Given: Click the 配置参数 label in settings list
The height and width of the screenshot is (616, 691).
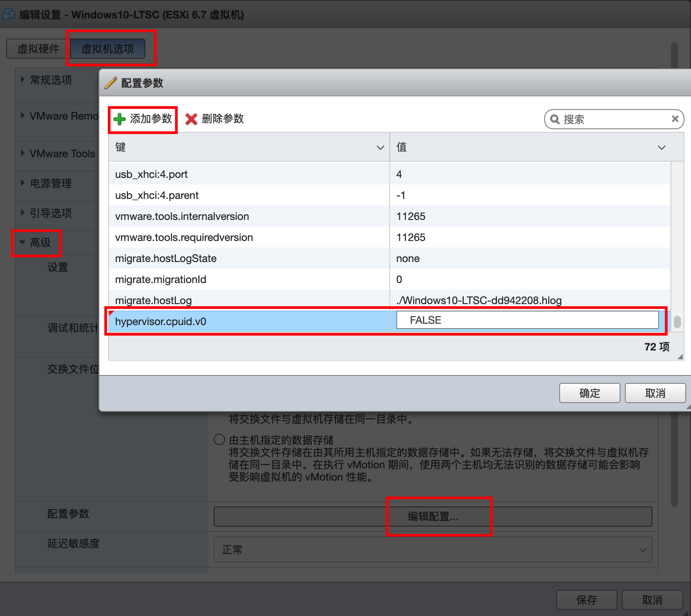Looking at the screenshot, I should coord(68,513).
